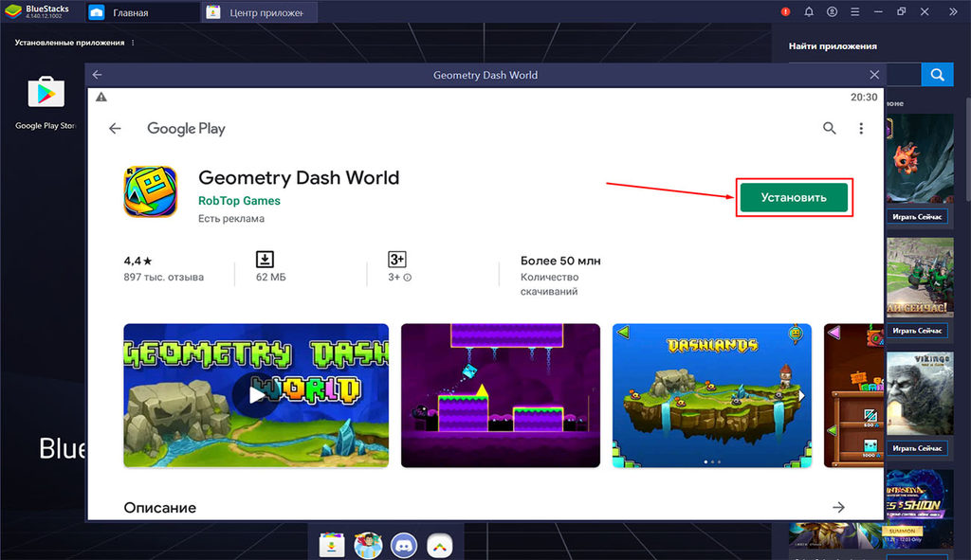Click the 897 тыс. отзыва reviews count
Screen dimensions: 971x560
point(163,278)
